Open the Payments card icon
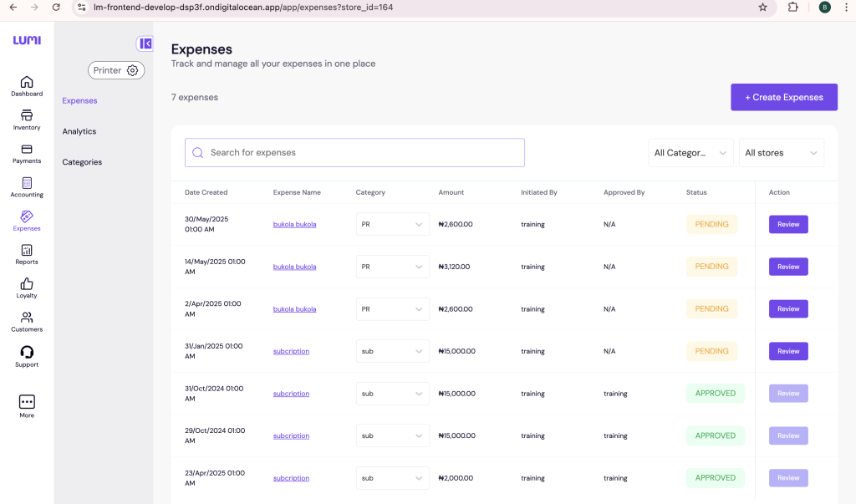Viewport: 856px width, 504px height. [x=27, y=150]
